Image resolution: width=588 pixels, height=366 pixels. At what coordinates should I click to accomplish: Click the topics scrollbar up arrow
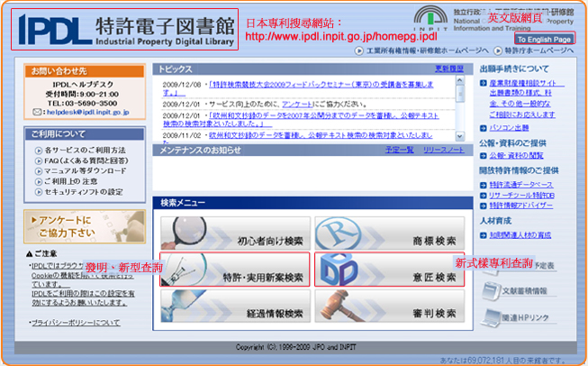pos(460,80)
